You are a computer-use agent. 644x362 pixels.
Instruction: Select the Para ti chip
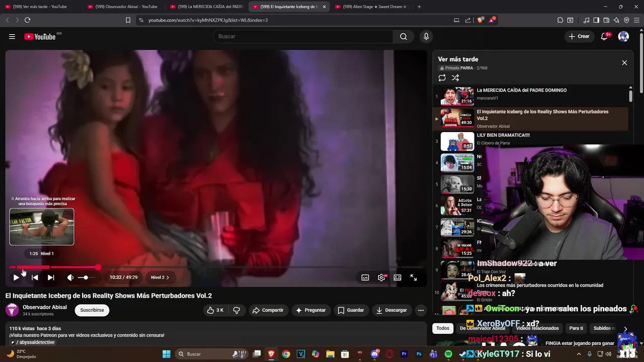coord(576,328)
